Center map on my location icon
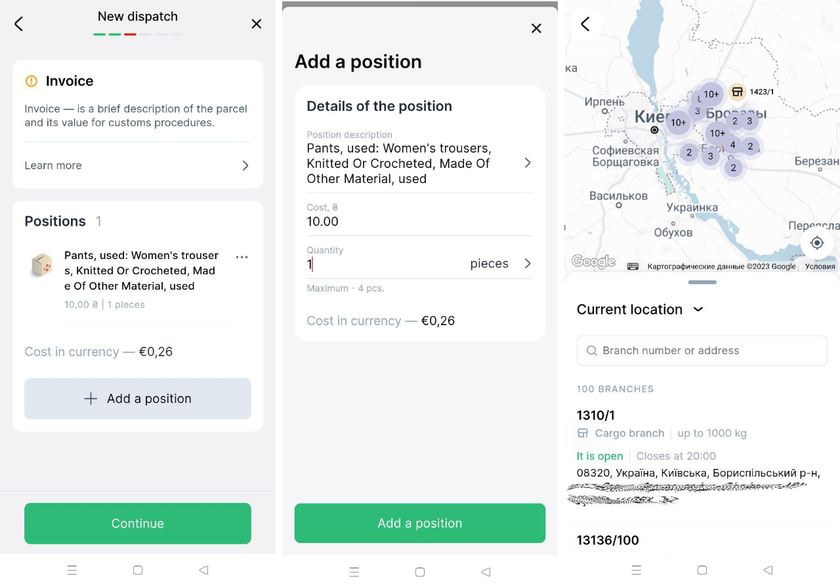Viewport: 840px width, 587px height. click(817, 243)
